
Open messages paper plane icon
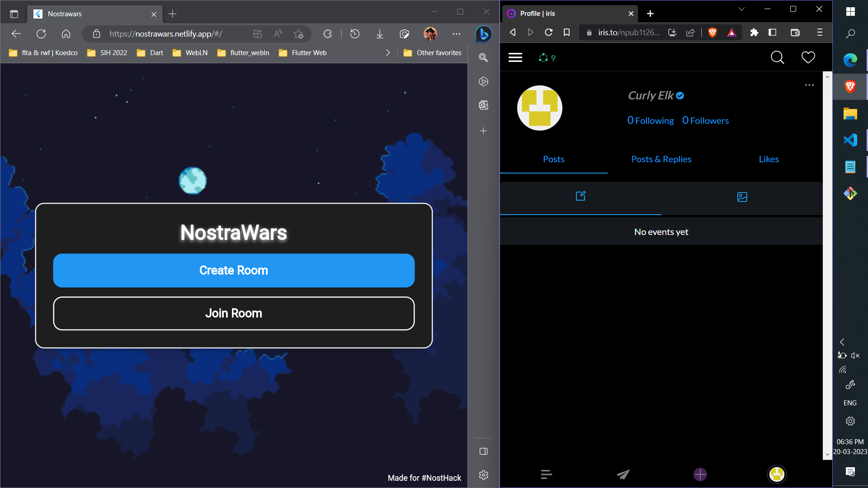[x=623, y=474]
